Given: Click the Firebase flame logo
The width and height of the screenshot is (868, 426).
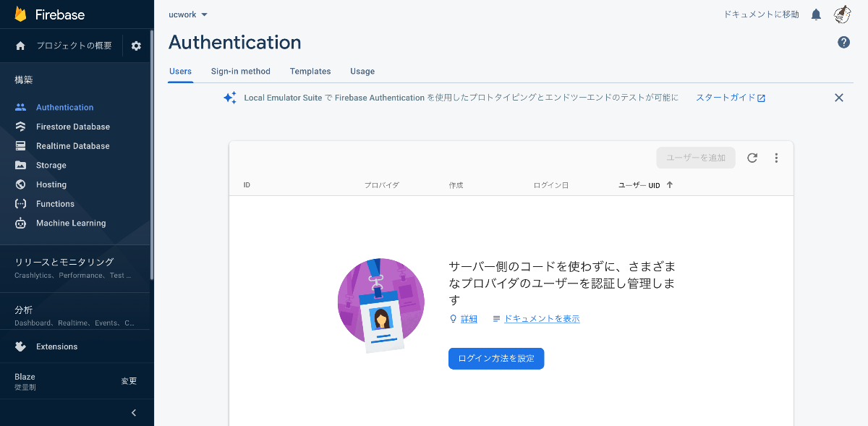Looking at the screenshot, I should point(20,14).
